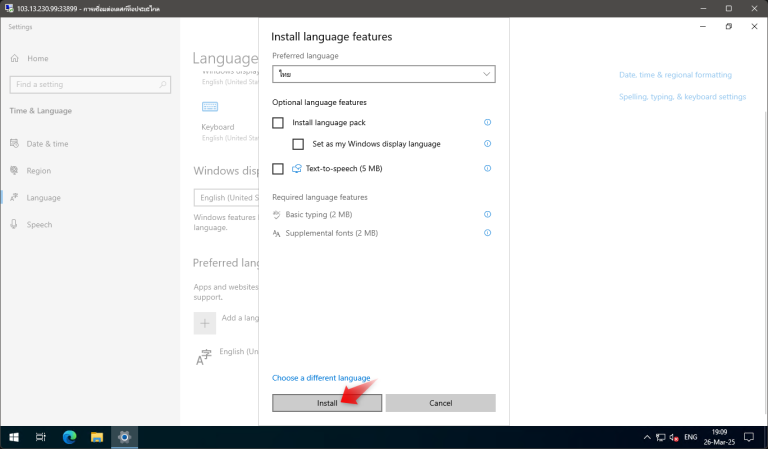This screenshot has width=768, height=449.
Task: Click the Basic typing (2 MB) text
Action: tap(319, 214)
